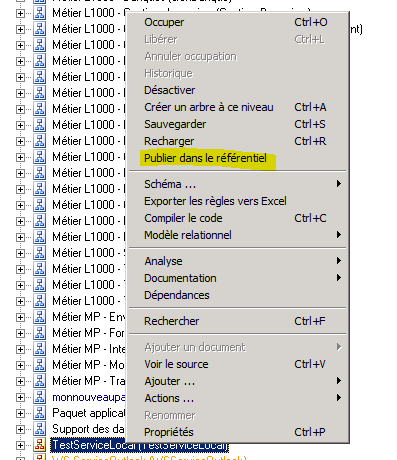The height and width of the screenshot is (460, 397).
Task: Select the Paquet applicat tree row
Action: coord(89,413)
